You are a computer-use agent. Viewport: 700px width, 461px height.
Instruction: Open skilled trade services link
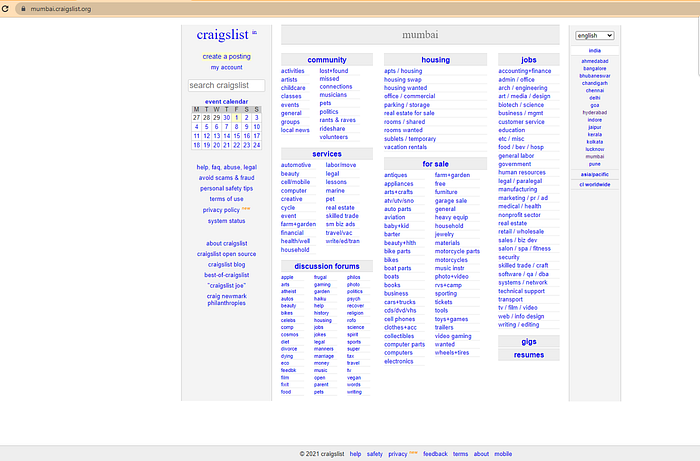[342, 216]
